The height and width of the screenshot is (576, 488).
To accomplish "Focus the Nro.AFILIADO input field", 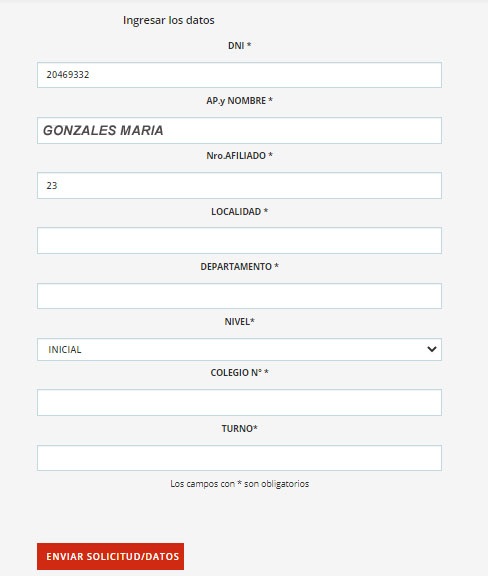I will pos(239,186).
